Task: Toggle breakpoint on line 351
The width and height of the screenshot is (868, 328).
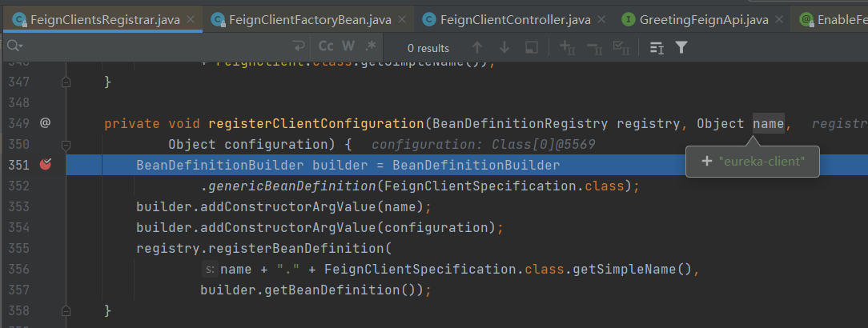Action: [46, 164]
